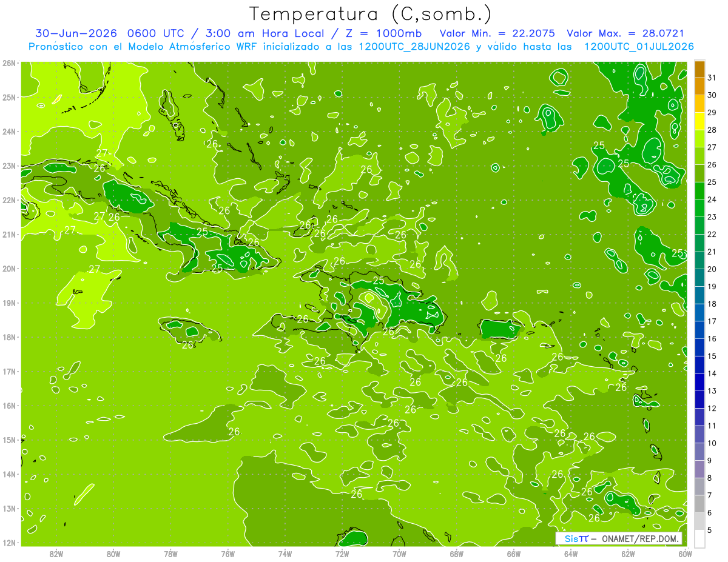728x562 pixels.
Task: Click the teal color bar segment between 19 and 20
Action: (x=699, y=278)
